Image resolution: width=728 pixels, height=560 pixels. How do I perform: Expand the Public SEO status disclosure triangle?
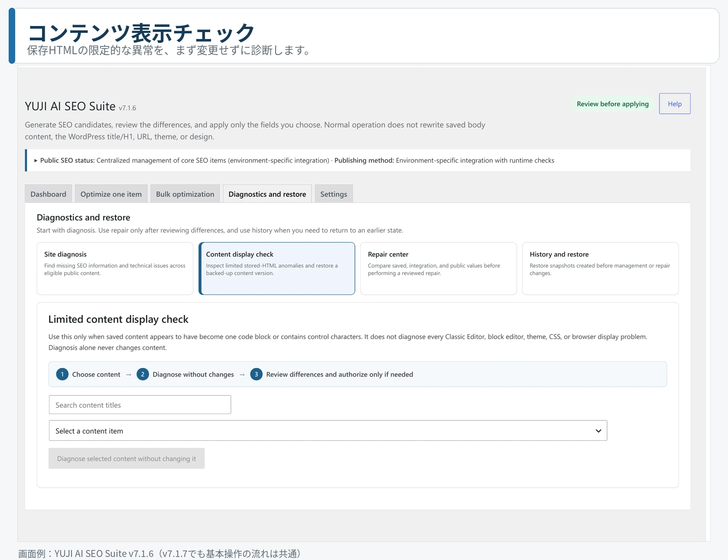click(x=36, y=160)
